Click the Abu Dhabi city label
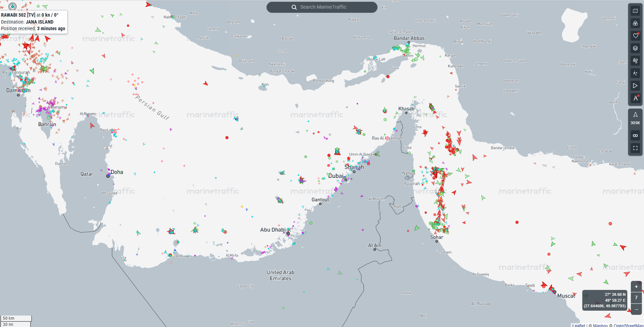 [273, 230]
